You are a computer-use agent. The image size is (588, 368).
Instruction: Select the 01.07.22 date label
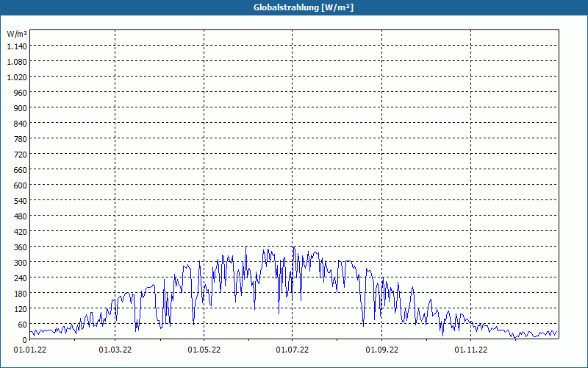(x=293, y=350)
